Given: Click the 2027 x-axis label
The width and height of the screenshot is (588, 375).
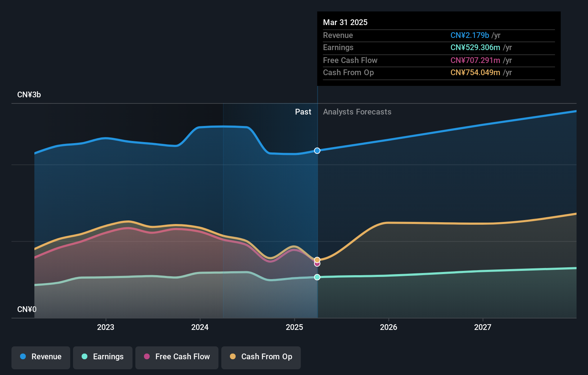Looking at the screenshot, I should [x=483, y=327].
